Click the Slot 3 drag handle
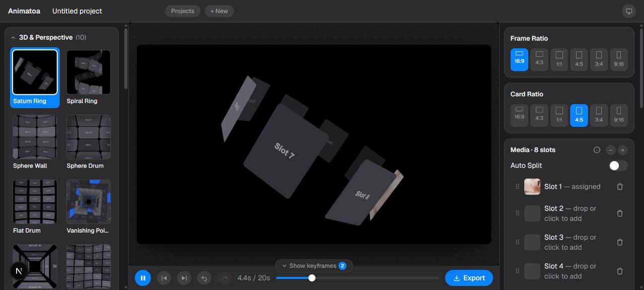Screen dimensions: 644x290 (x=517, y=242)
